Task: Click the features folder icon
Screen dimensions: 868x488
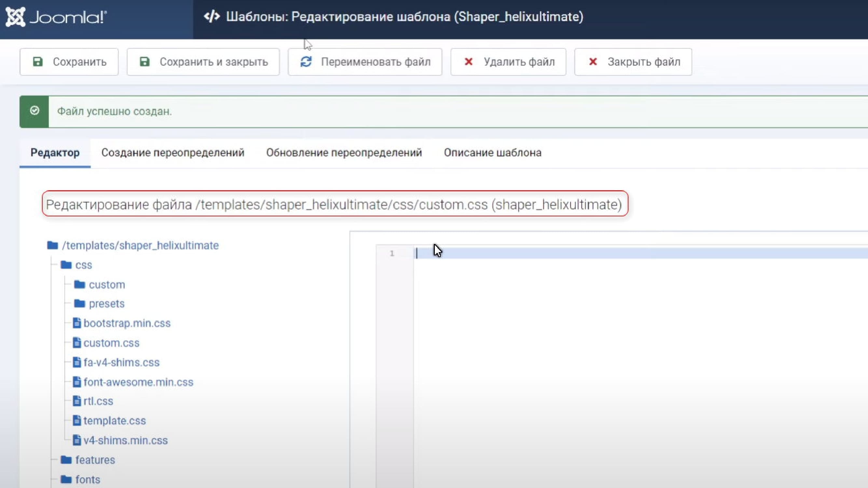Action: [x=66, y=459]
